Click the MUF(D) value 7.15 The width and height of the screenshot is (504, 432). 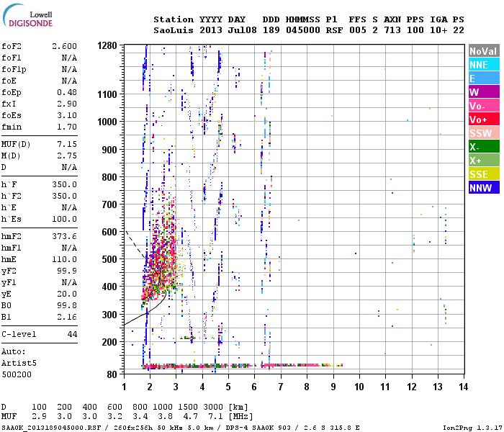[x=67, y=144]
